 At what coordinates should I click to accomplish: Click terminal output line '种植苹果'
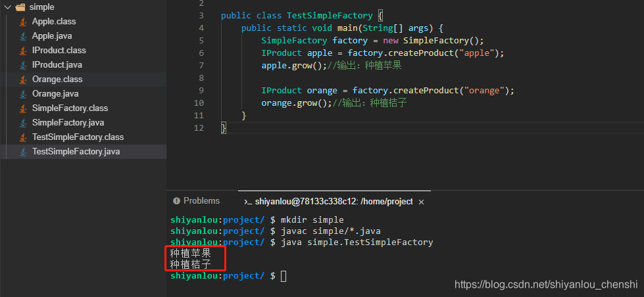click(191, 254)
